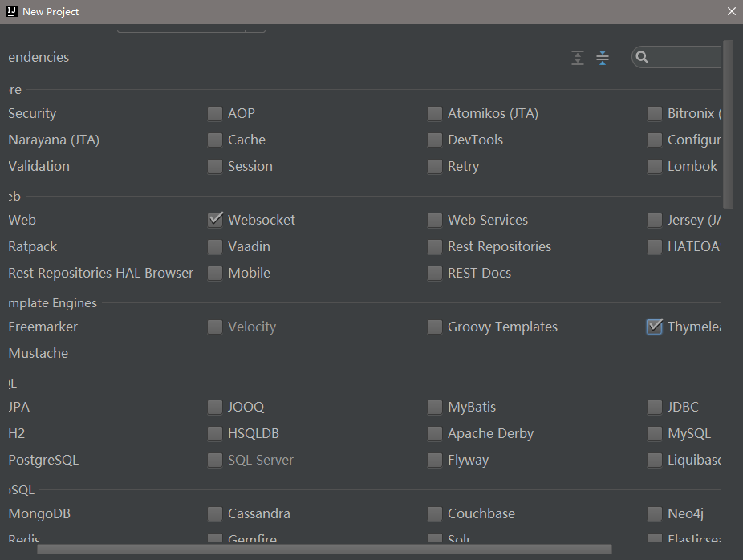Screen dimensions: 743x560
Task: Click the magnifier search icon
Action: (x=642, y=57)
